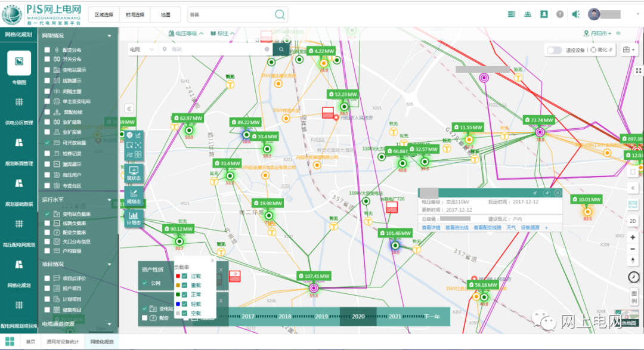Viewport: 644px width, 350px height.
Task: Zoom in the map with plus button
Action: click(x=633, y=237)
